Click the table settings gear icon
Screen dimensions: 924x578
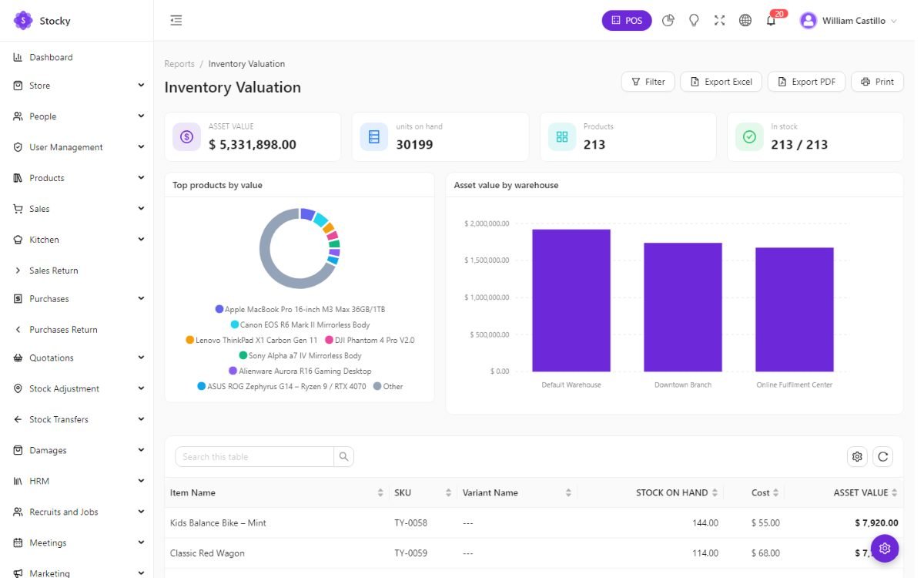857,456
